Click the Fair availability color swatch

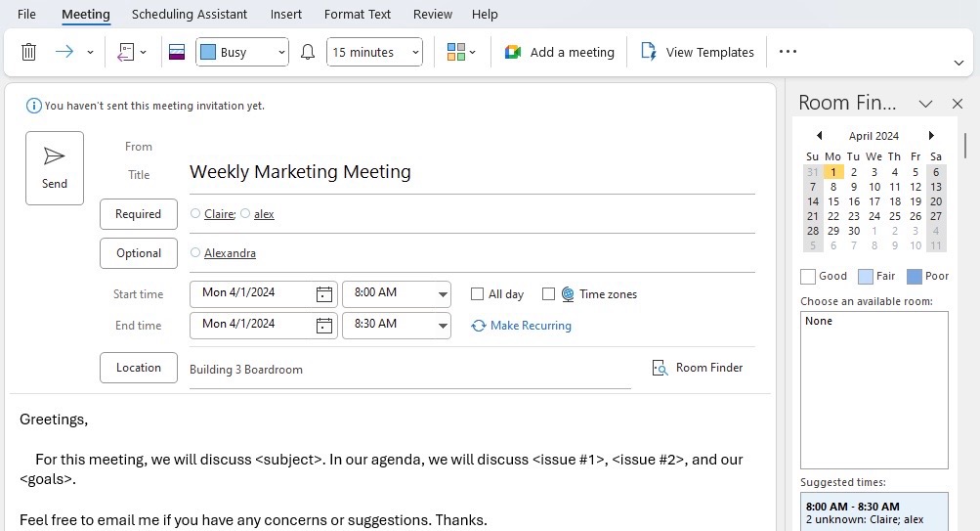pyautogui.click(x=865, y=277)
